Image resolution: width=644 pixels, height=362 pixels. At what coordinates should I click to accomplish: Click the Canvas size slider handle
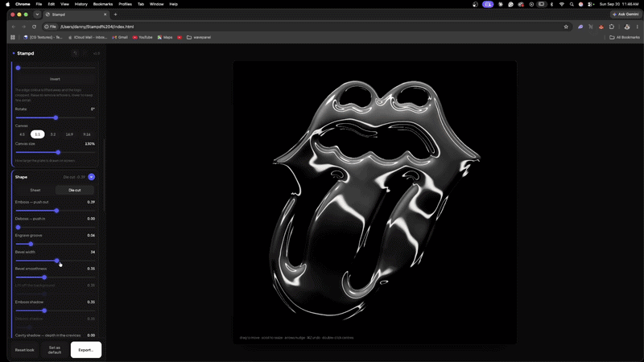(x=58, y=152)
